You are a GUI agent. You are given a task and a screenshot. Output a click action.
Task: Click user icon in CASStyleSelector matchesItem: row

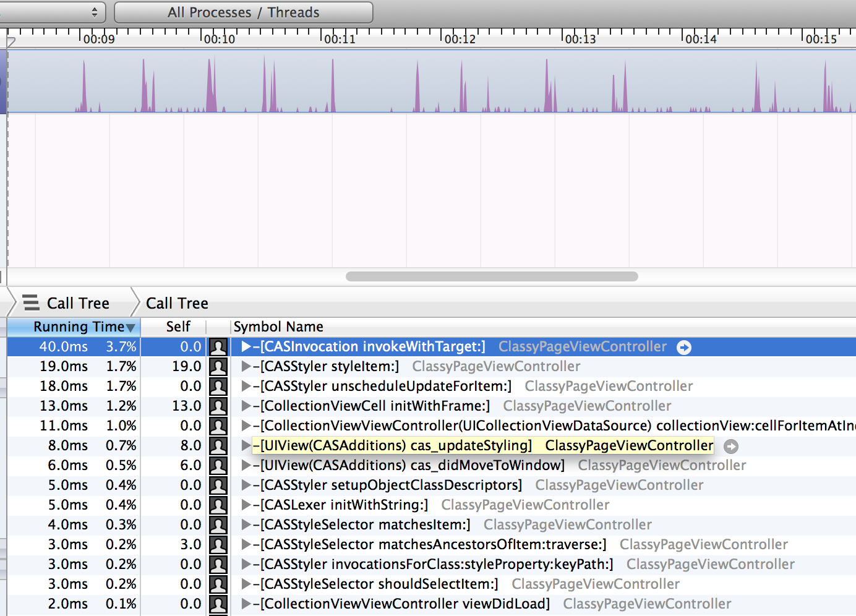(x=218, y=525)
